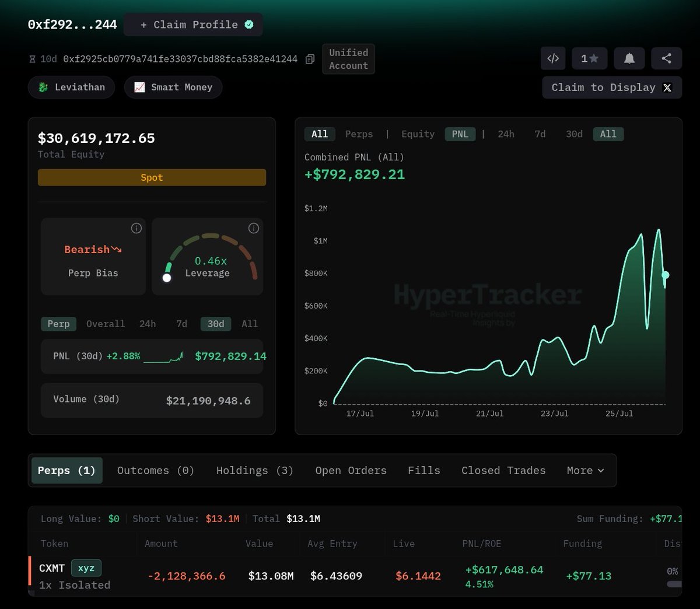Screen dimensions: 700x609
Task: Show info for the Perp Bias card
Action: [x=136, y=228]
